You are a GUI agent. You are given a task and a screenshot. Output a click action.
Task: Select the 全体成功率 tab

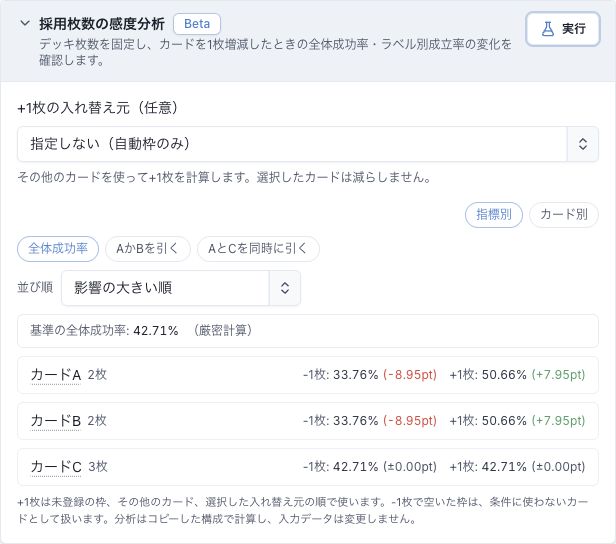58,249
